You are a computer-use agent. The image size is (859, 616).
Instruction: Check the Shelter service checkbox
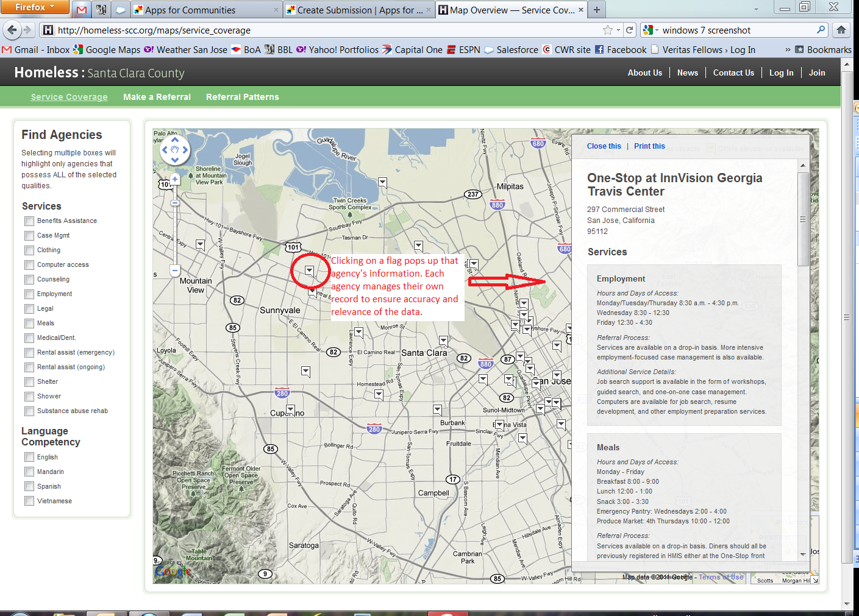[29, 381]
